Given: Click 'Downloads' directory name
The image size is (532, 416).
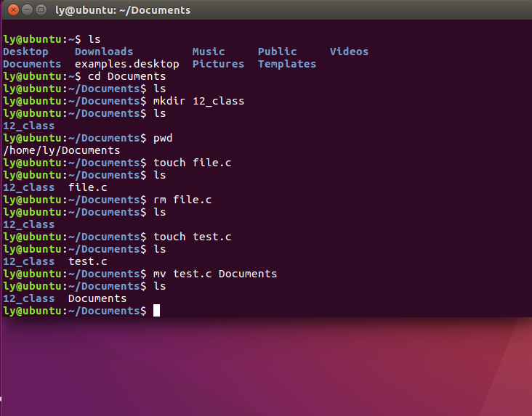Looking at the screenshot, I should [104, 52].
